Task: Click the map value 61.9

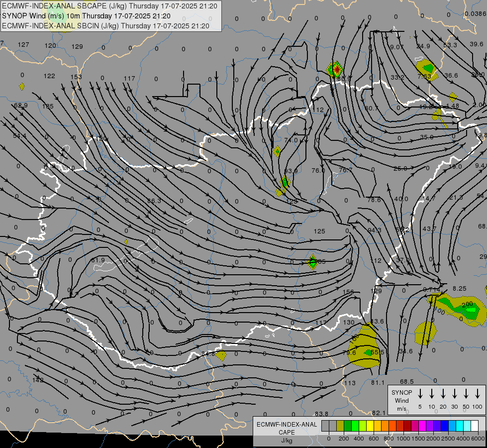Action: (98, 260)
